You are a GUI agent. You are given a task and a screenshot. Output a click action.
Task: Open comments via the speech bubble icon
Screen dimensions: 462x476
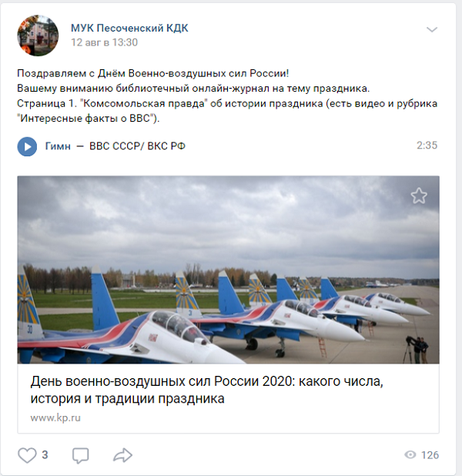pos(80,455)
